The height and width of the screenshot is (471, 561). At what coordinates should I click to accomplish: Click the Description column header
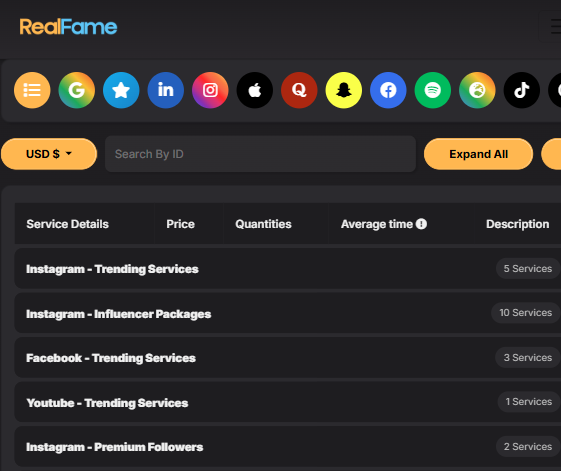(517, 224)
